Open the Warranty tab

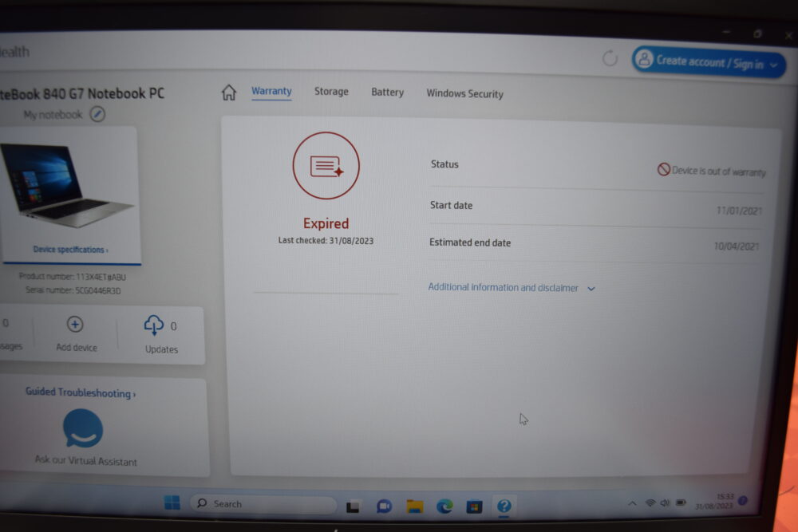tap(271, 92)
